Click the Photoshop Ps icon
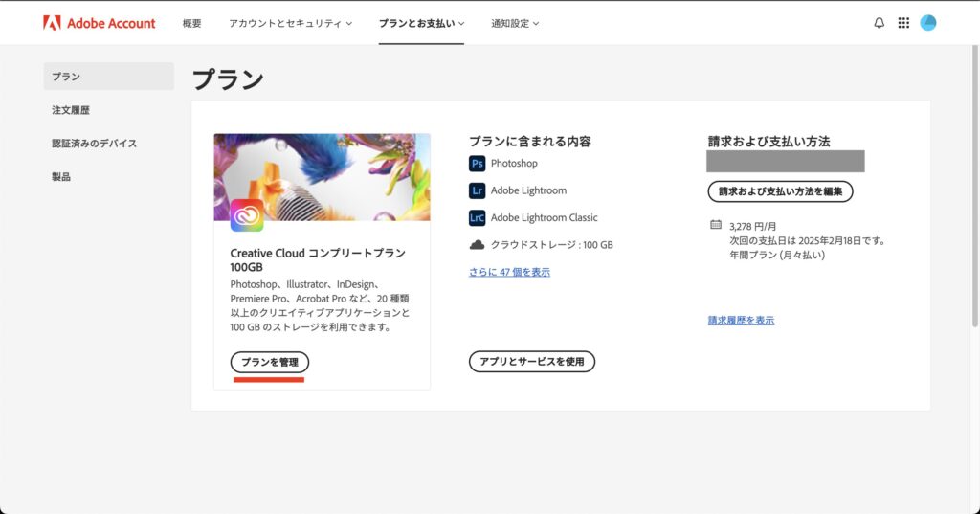The width and height of the screenshot is (980, 514). 477,164
